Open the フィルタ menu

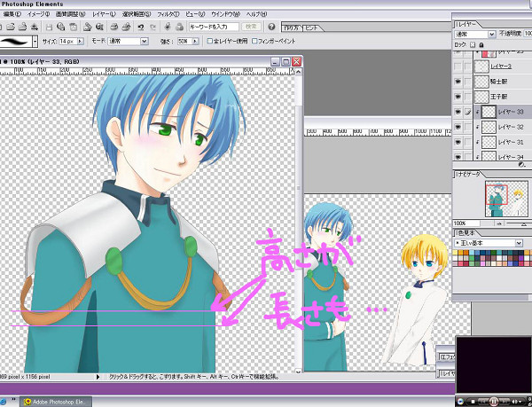pyautogui.click(x=168, y=14)
